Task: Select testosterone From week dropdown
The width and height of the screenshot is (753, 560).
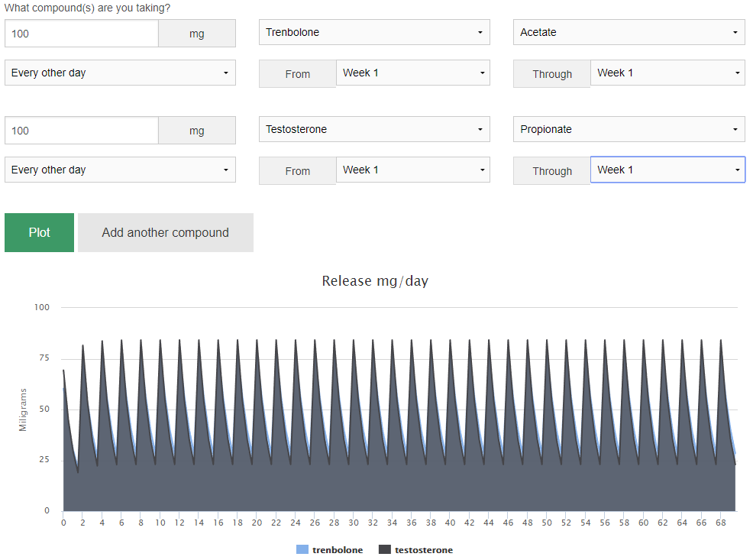Action: [x=412, y=170]
